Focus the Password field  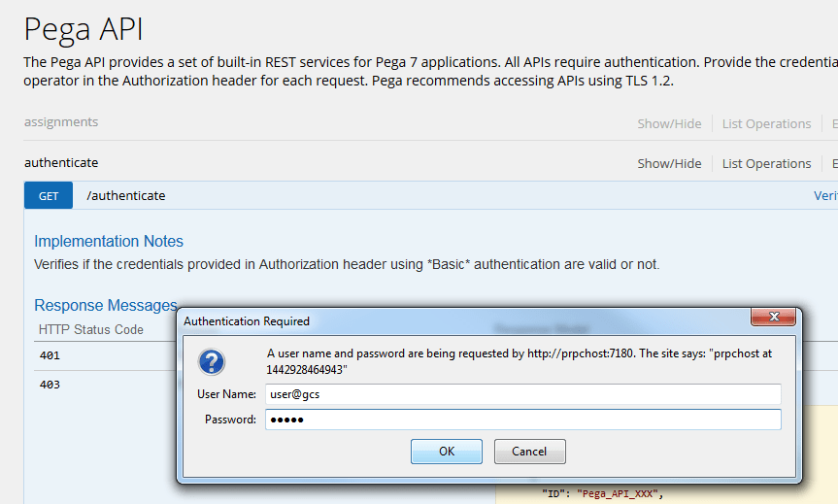pyautogui.click(x=523, y=420)
